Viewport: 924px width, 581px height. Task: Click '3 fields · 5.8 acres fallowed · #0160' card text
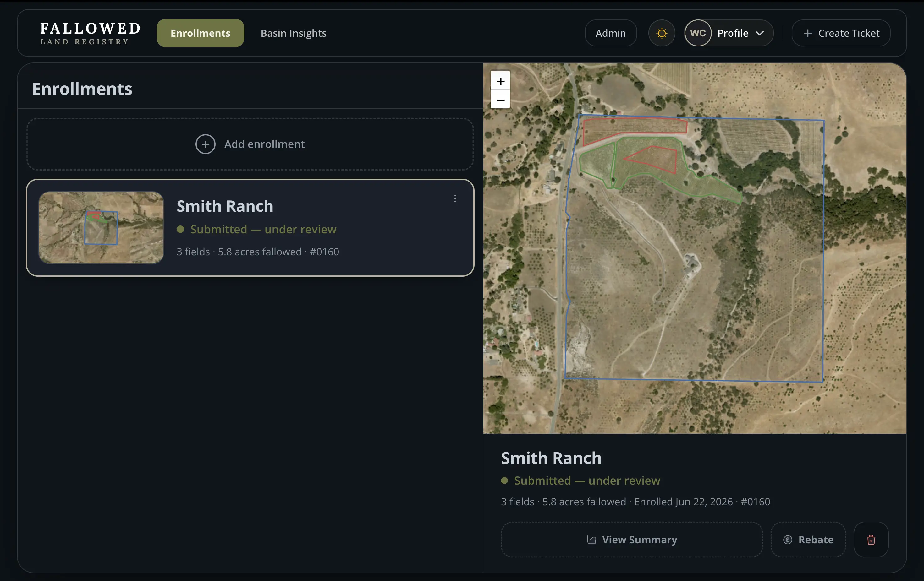tap(258, 252)
